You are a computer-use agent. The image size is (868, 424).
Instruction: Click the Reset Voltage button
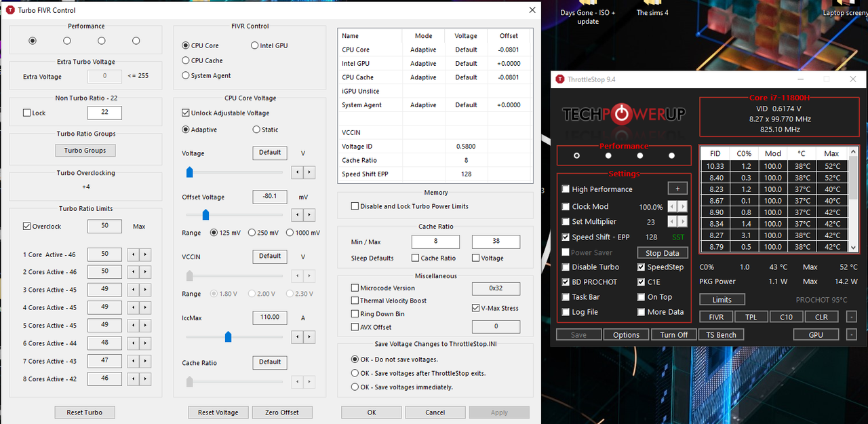218,412
